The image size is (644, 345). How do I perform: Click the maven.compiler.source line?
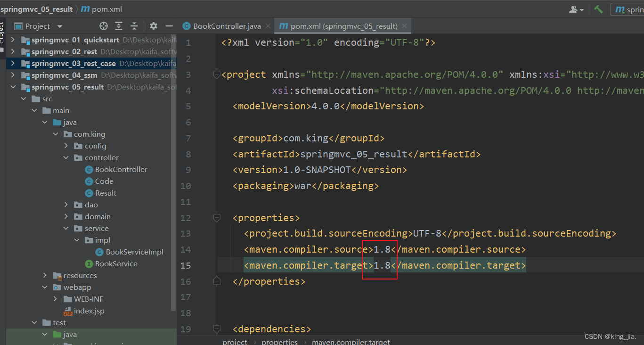coord(385,249)
